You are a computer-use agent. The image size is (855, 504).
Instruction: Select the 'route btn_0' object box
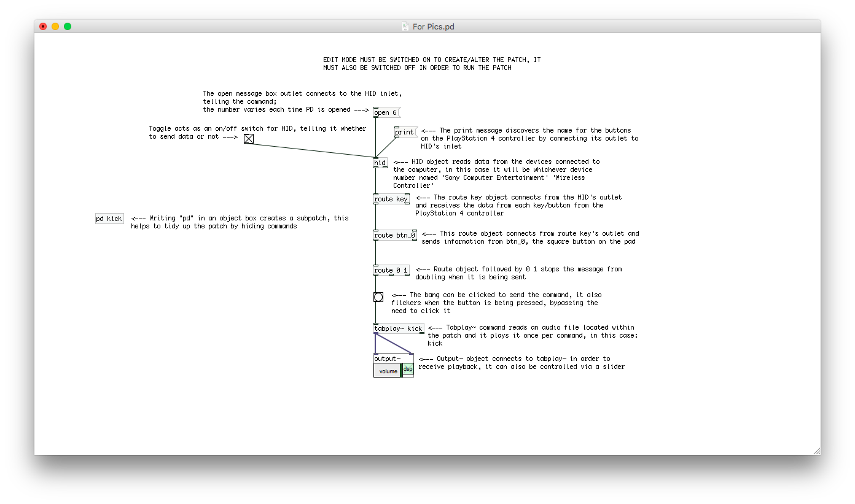[395, 235]
